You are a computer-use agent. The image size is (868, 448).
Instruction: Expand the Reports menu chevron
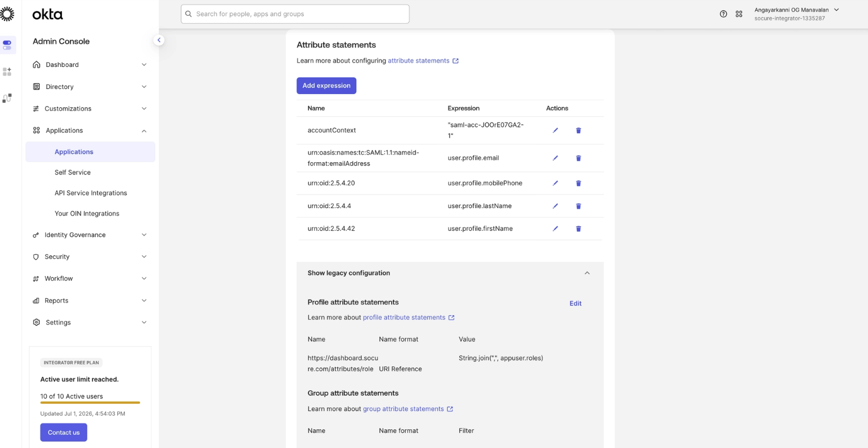[144, 301]
